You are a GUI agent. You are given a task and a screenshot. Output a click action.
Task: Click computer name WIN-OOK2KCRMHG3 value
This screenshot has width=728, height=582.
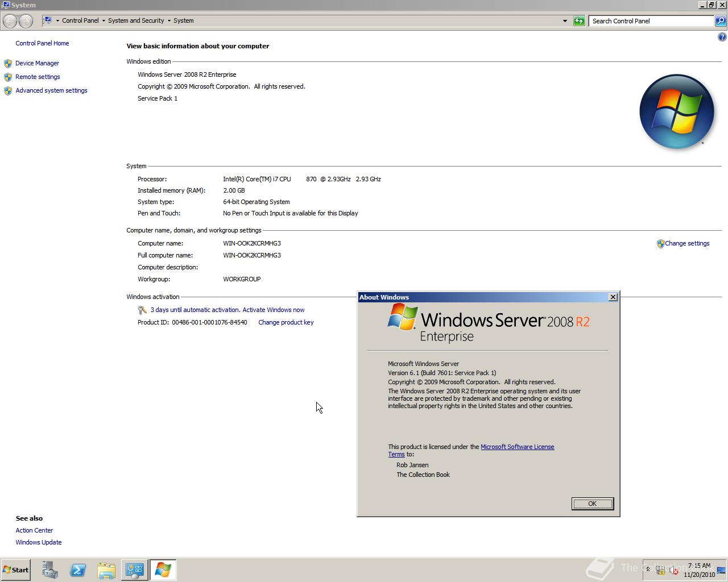(252, 243)
